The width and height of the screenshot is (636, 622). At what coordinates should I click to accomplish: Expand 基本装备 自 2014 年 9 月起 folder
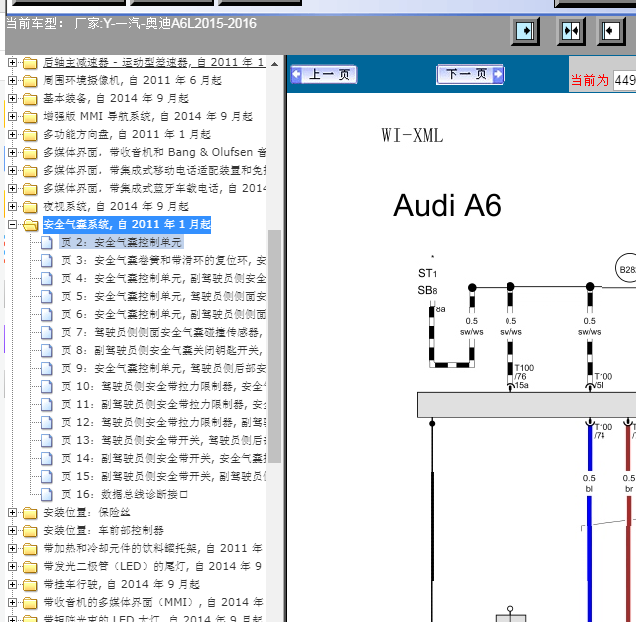click(13, 98)
